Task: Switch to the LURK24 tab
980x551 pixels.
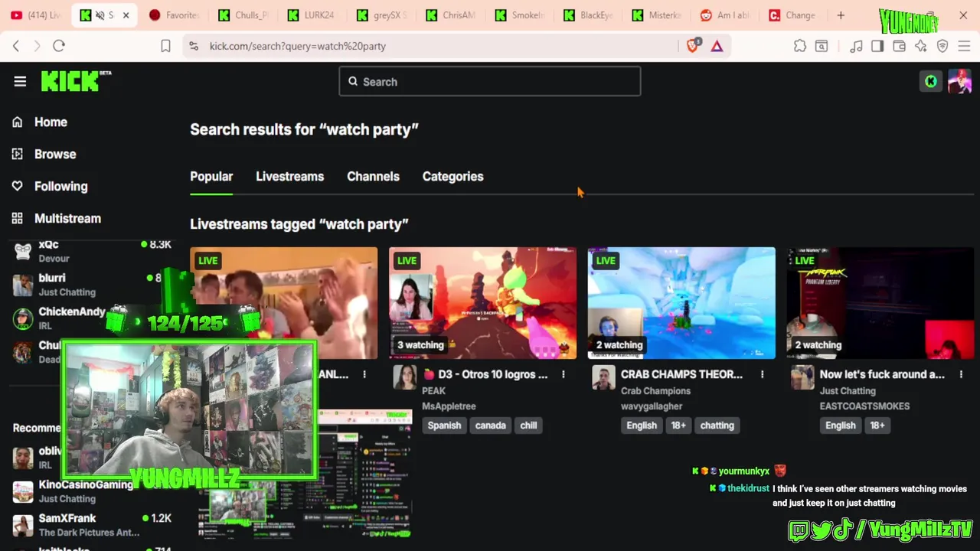Action: tap(312, 15)
